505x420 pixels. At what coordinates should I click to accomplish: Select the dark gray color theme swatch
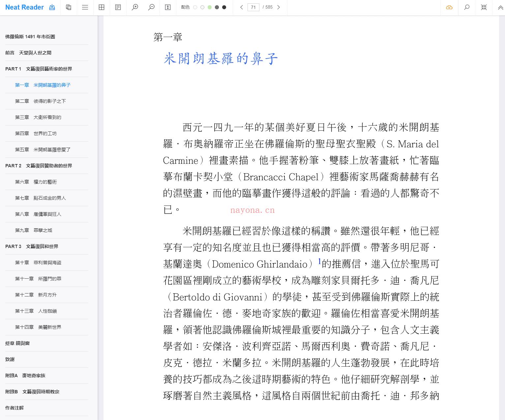(x=217, y=7)
